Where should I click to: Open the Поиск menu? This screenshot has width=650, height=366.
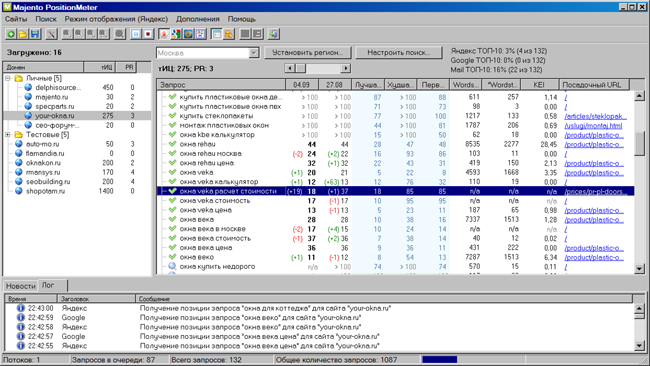coord(46,19)
